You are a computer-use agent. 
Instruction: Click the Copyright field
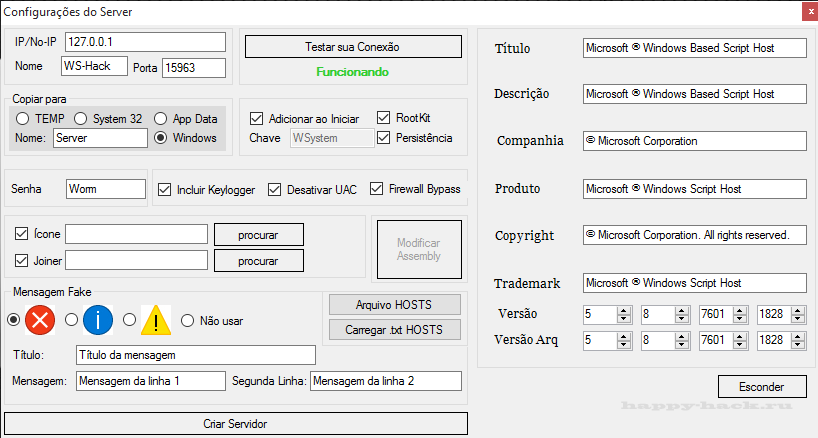point(695,235)
